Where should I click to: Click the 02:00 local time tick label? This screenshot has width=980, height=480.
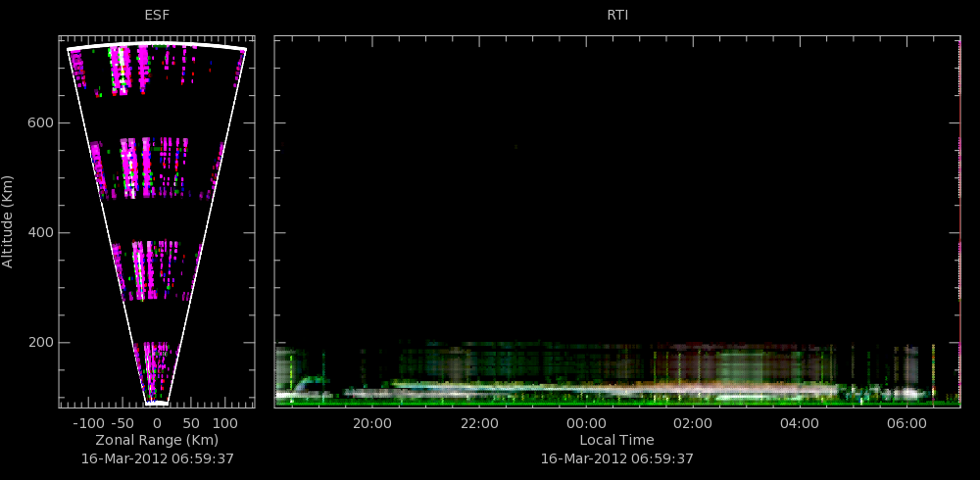click(x=693, y=423)
